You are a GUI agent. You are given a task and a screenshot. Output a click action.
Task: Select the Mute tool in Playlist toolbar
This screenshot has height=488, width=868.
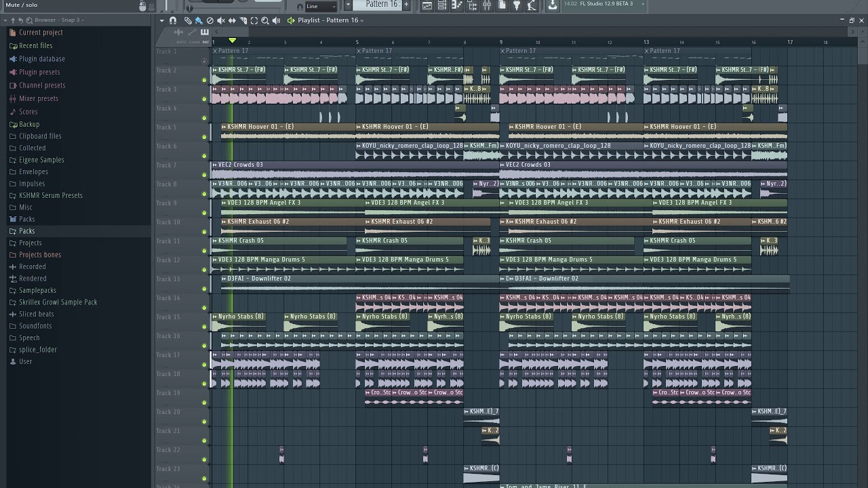point(221,20)
